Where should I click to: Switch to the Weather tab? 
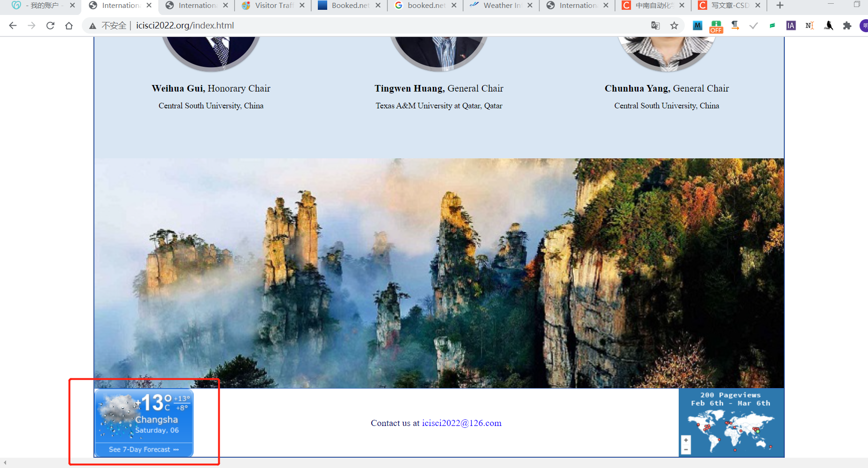coord(501,5)
